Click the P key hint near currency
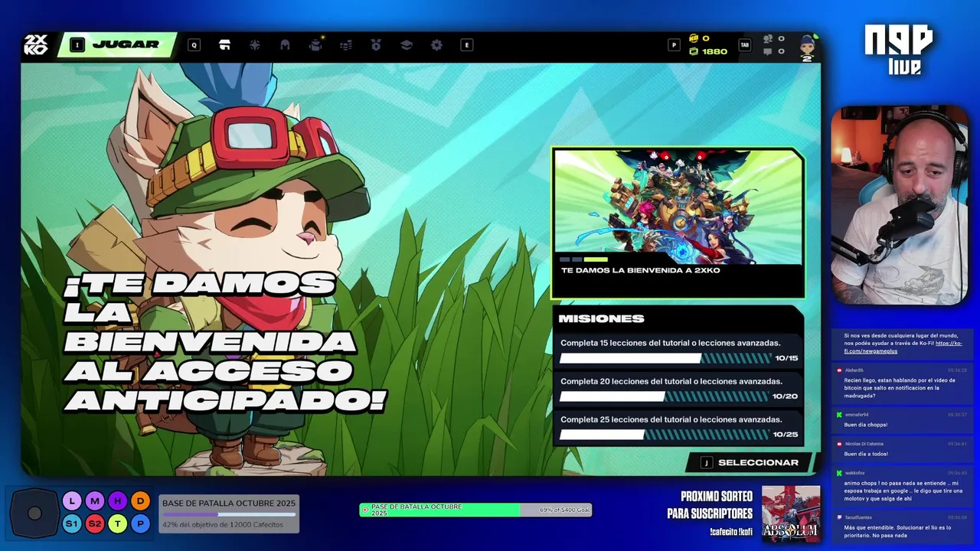Viewport: 980px width, 551px height. coord(674,45)
